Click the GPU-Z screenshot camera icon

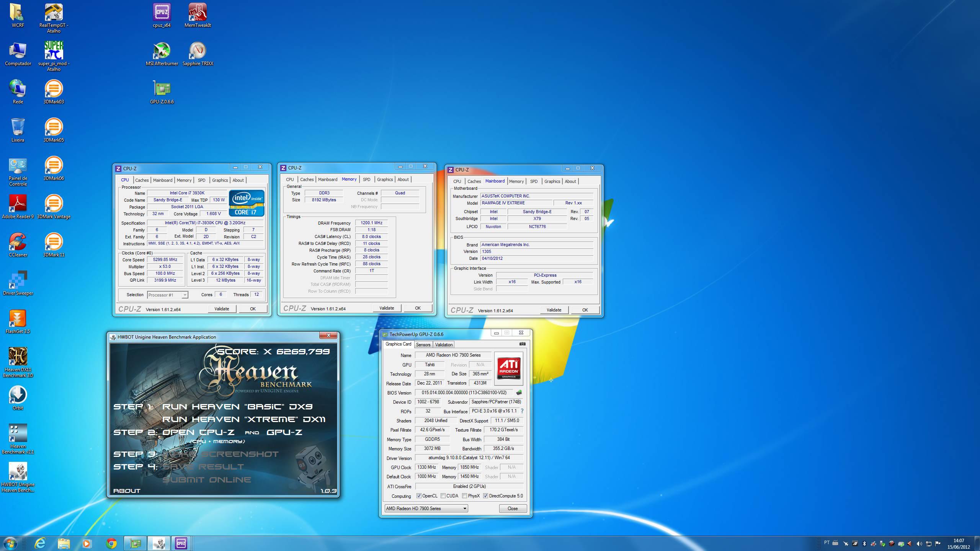522,344
